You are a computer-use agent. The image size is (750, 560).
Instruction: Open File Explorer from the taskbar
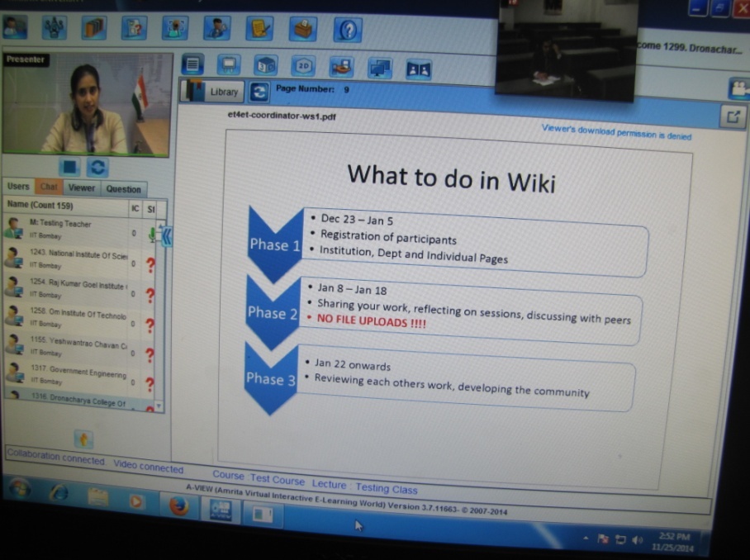coord(97,497)
